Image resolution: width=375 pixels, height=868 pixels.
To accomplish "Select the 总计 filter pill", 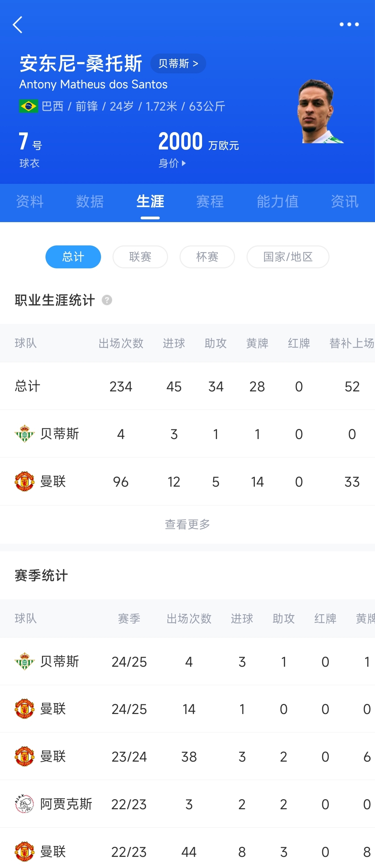I will [73, 257].
